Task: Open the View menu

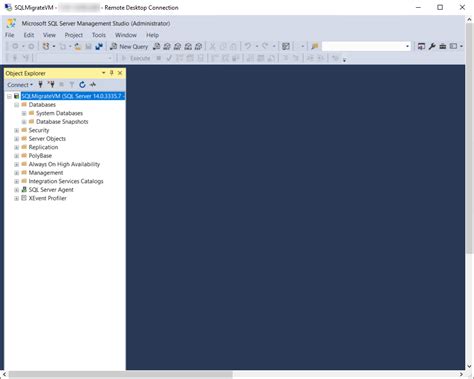Action: 49,35
